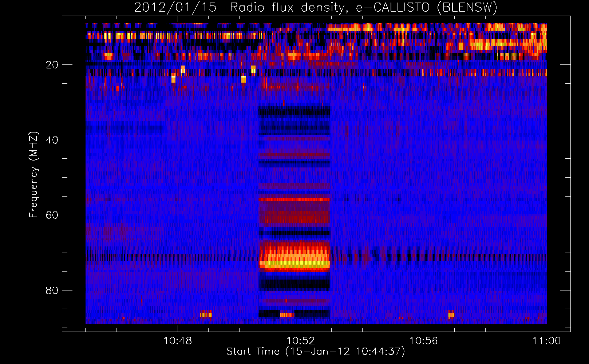Click the 40 MHz frequency tick label
This screenshot has width=589, height=364.
tap(52, 140)
